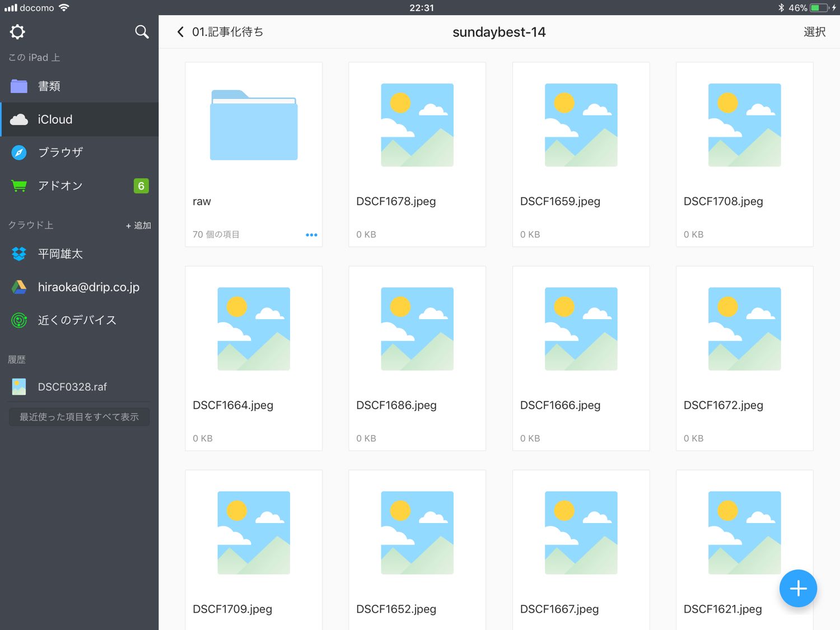Open 近くのデバイス nearby devices
This screenshot has height=630, width=840.
tap(77, 320)
